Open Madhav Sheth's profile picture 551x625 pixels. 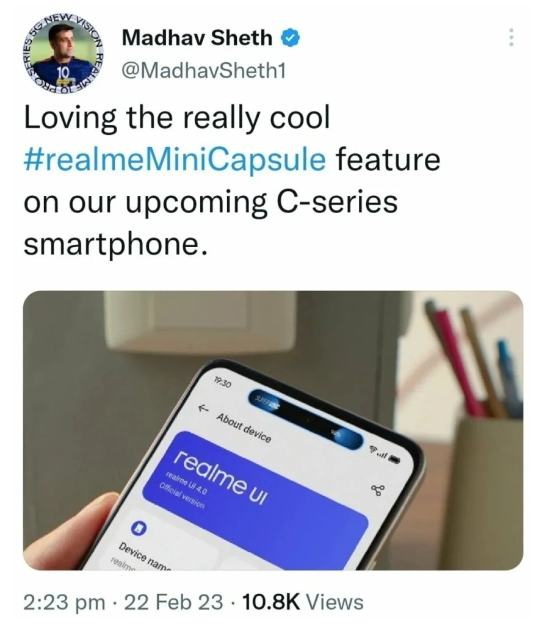coord(63,53)
